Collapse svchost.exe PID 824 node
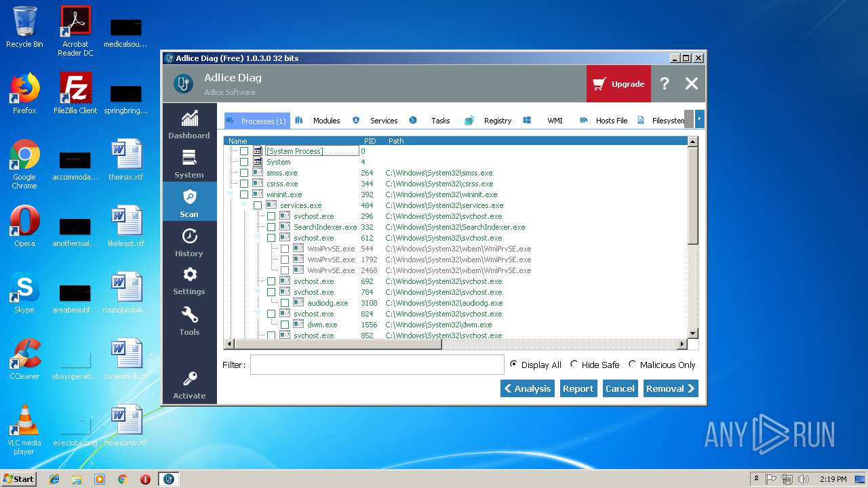 (x=258, y=314)
